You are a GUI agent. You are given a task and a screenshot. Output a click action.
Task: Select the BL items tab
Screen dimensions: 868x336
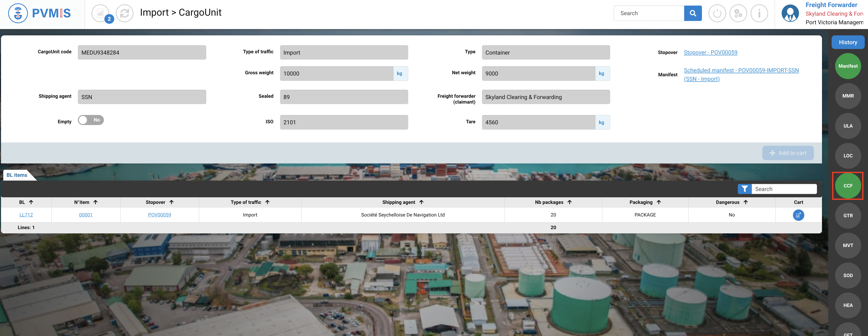17,175
